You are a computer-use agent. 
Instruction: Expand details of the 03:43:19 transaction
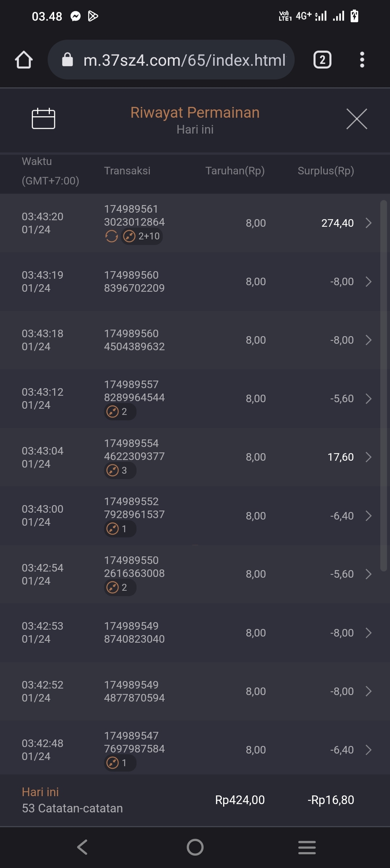pyautogui.click(x=368, y=282)
